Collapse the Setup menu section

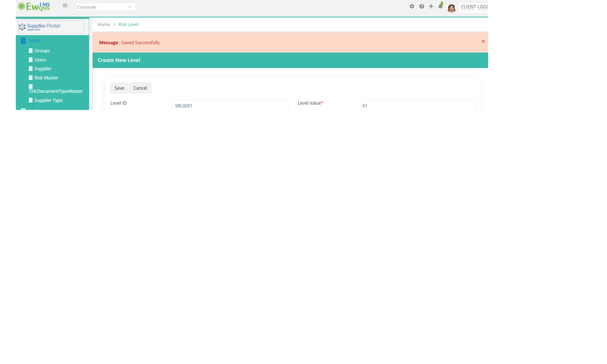coord(83,41)
